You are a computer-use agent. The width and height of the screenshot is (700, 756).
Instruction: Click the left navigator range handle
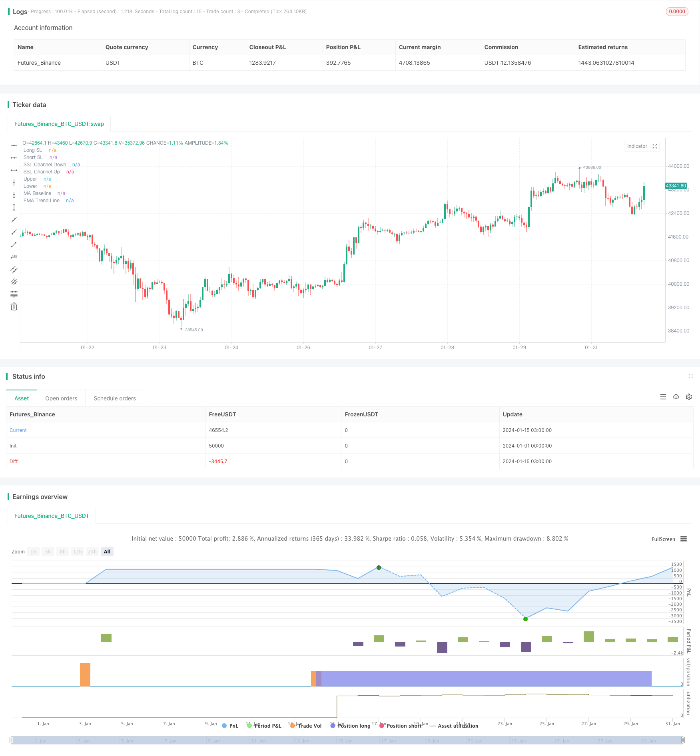click(12, 740)
